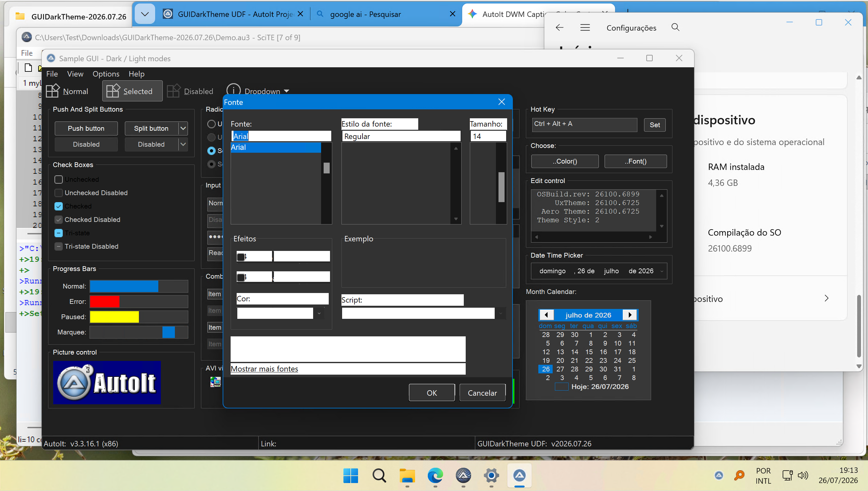Click the ..Color() button
Viewport: 868px width, 491px height.
tap(565, 161)
